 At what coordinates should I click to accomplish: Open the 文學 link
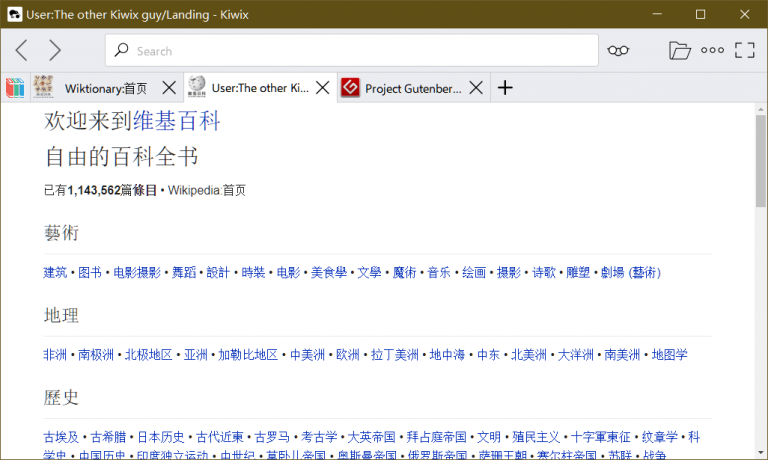tap(369, 272)
